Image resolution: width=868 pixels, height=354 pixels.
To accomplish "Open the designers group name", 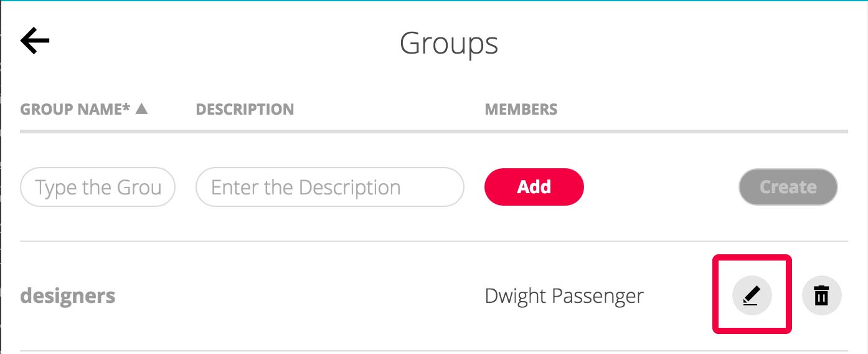I will (68, 295).
